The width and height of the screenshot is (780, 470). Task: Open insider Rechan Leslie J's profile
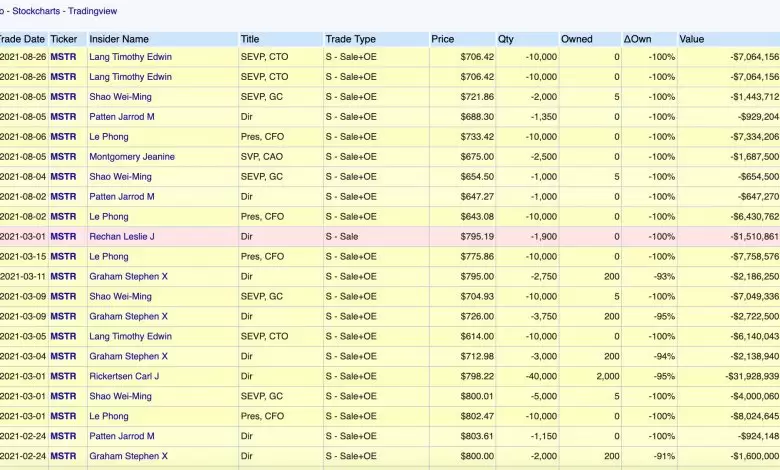[122, 237]
